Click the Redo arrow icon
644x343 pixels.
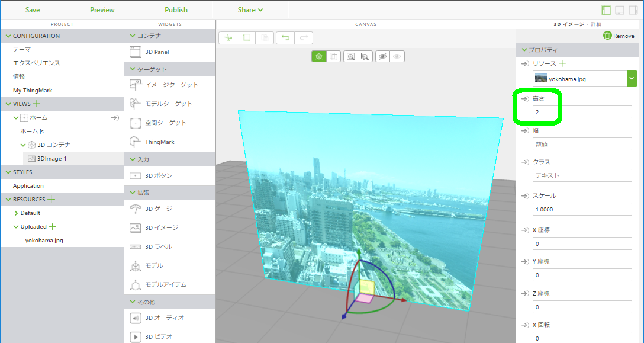[x=304, y=38]
